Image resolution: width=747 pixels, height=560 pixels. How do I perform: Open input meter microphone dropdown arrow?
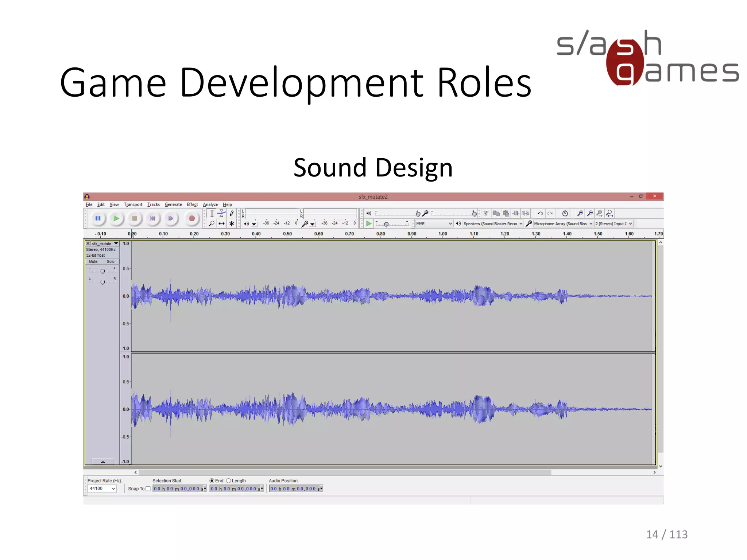(313, 224)
